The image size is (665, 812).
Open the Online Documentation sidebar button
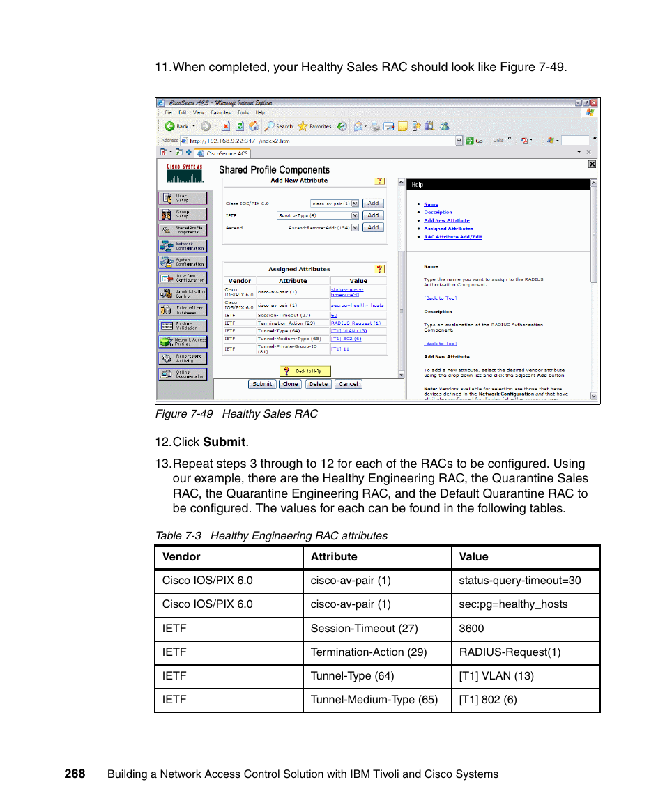[x=183, y=374]
